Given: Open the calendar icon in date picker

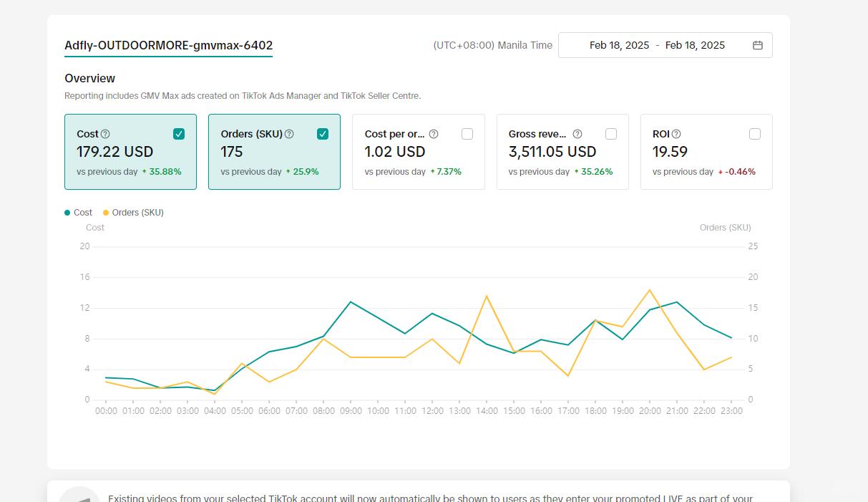Looking at the screenshot, I should pos(758,45).
